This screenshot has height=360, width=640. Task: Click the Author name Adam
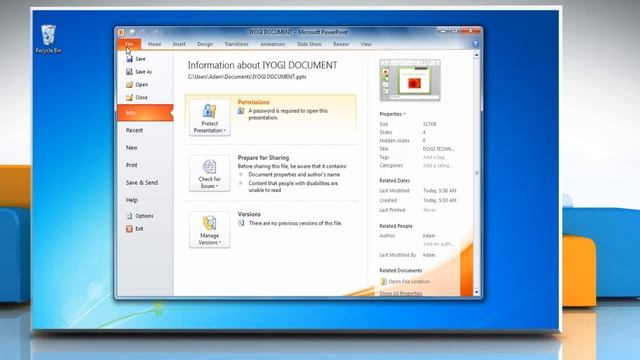429,236
